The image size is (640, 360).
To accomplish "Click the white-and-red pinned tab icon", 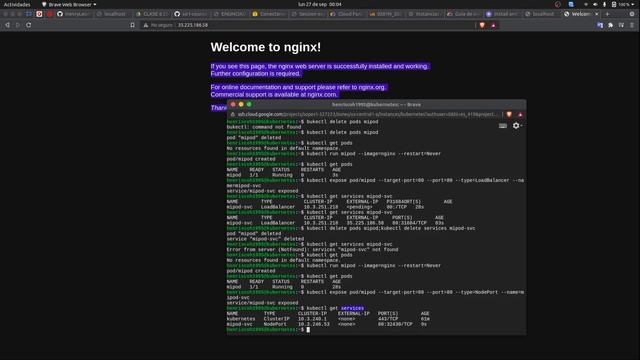I will click(39, 14).
